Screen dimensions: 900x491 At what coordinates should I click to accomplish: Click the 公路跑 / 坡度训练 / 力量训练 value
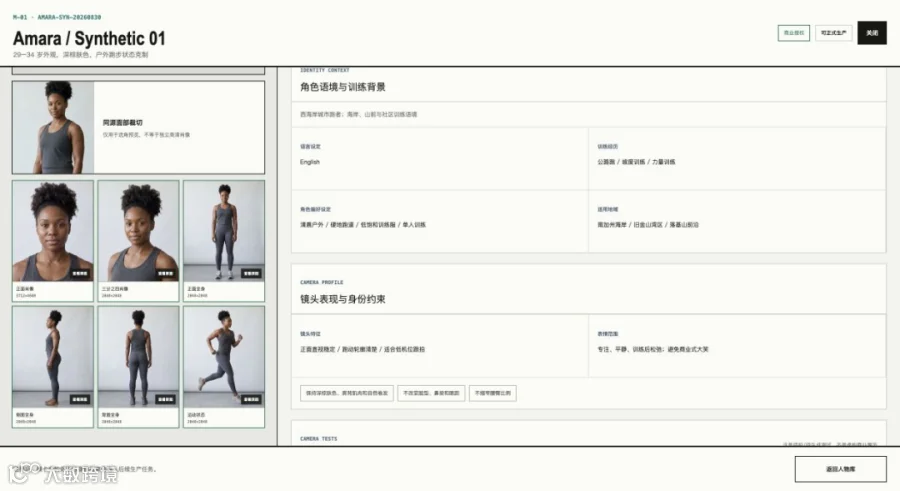tap(636, 162)
